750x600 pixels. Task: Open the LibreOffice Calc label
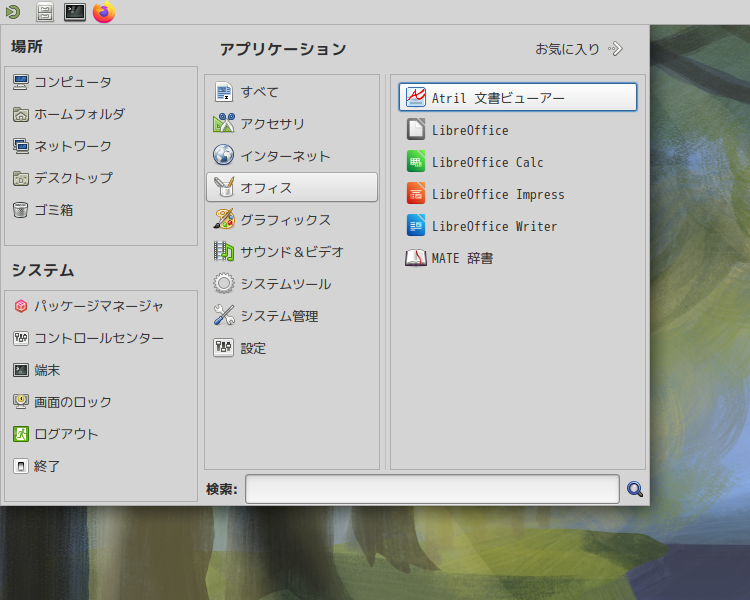pyautogui.click(x=487, y=162)
